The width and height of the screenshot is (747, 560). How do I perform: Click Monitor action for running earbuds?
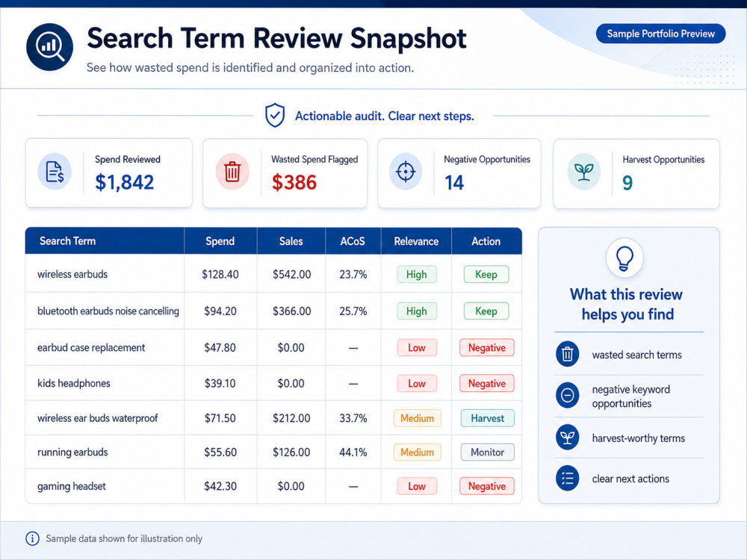pos(487,452)
